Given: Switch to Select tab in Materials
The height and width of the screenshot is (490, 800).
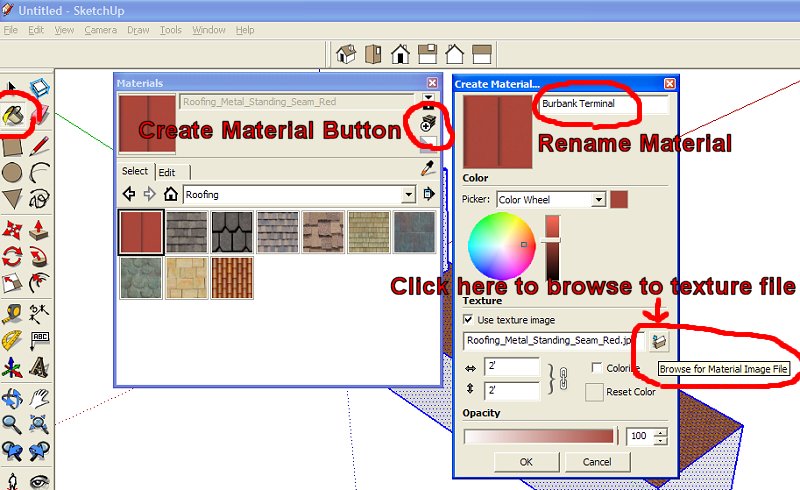Looking at the screenshot, I should [135, 171].
